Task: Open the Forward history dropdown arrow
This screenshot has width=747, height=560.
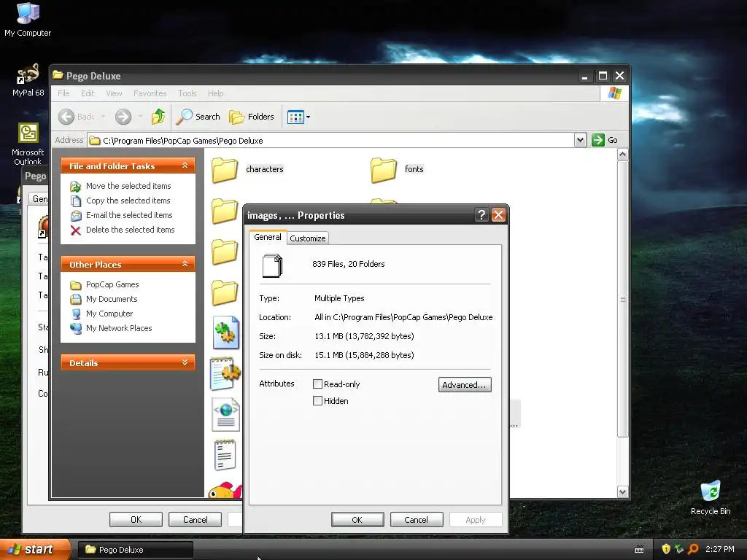Action: pos(140,117)
